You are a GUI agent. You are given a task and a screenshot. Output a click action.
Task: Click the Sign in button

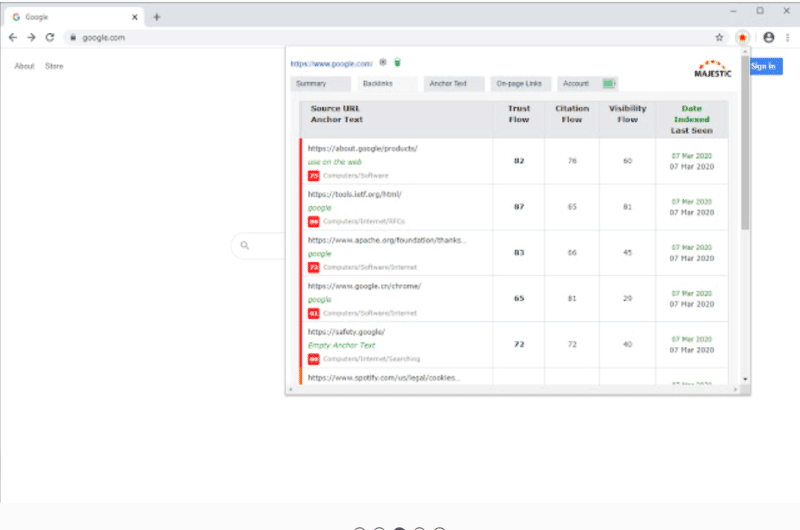coord(765,66)
